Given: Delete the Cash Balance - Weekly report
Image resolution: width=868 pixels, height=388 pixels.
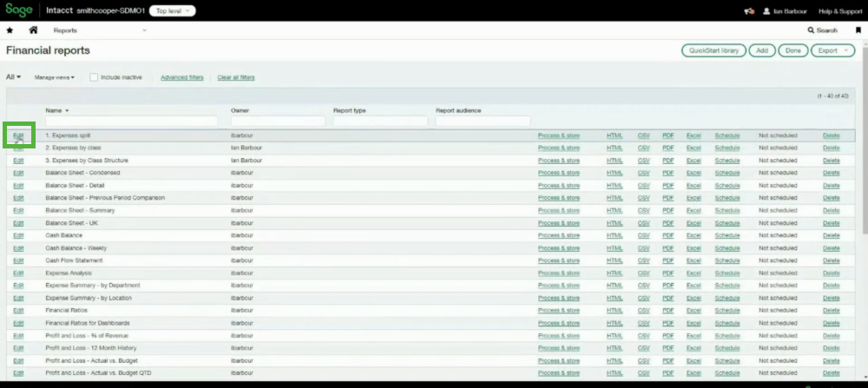Looking at the screenshot, I should coord(831,248).
